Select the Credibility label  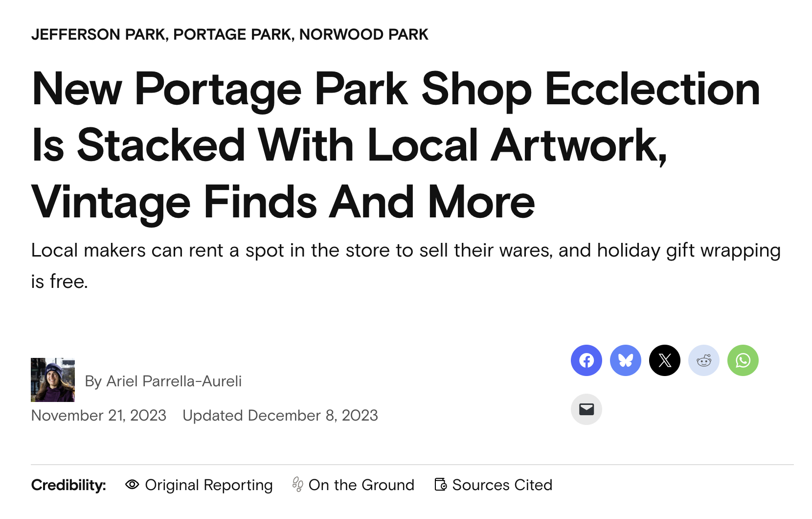(68, 485)
